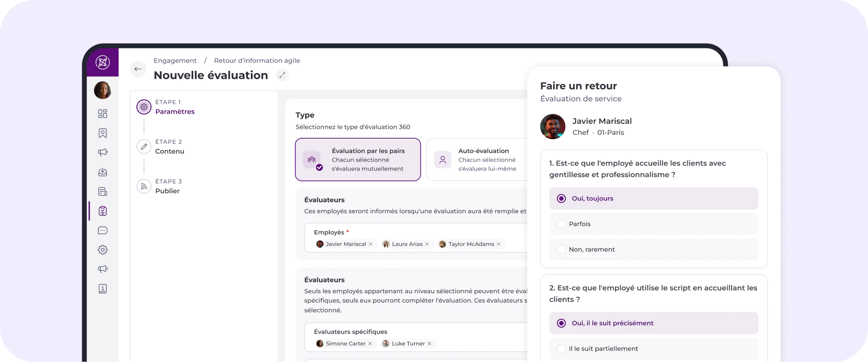Click inside Évaluateurs spécifiques field

[416, 337]
